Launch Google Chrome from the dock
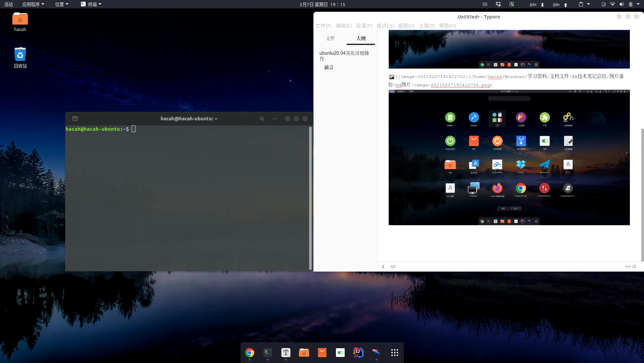 click(249, 352)
